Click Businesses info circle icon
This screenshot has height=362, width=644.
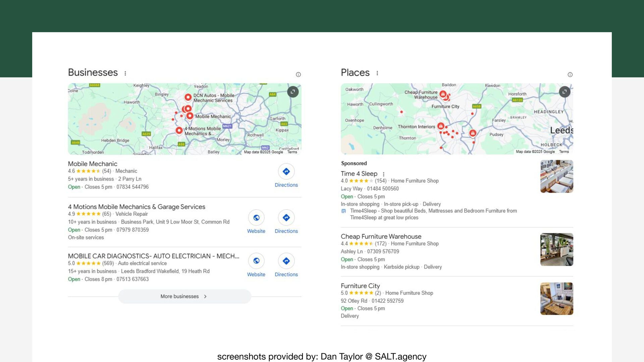(x=298, y=75)
